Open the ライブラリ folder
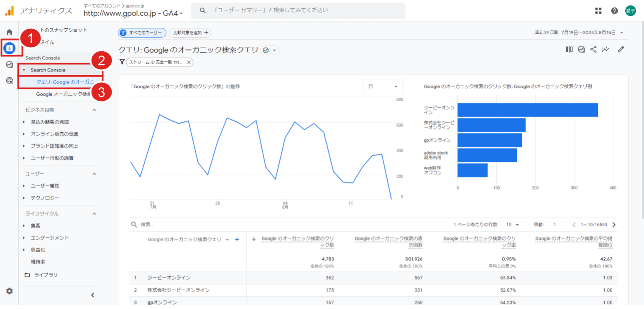 pos(41,275)
